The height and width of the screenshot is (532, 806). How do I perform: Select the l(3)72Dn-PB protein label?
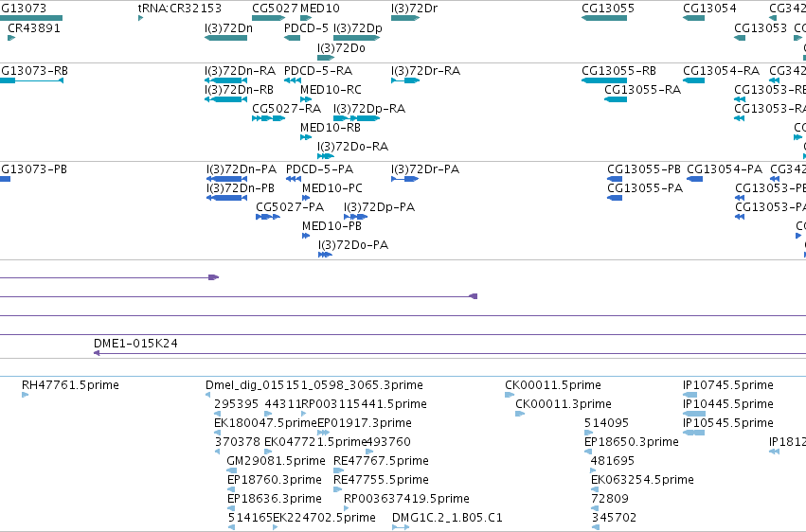pos(241,188)
